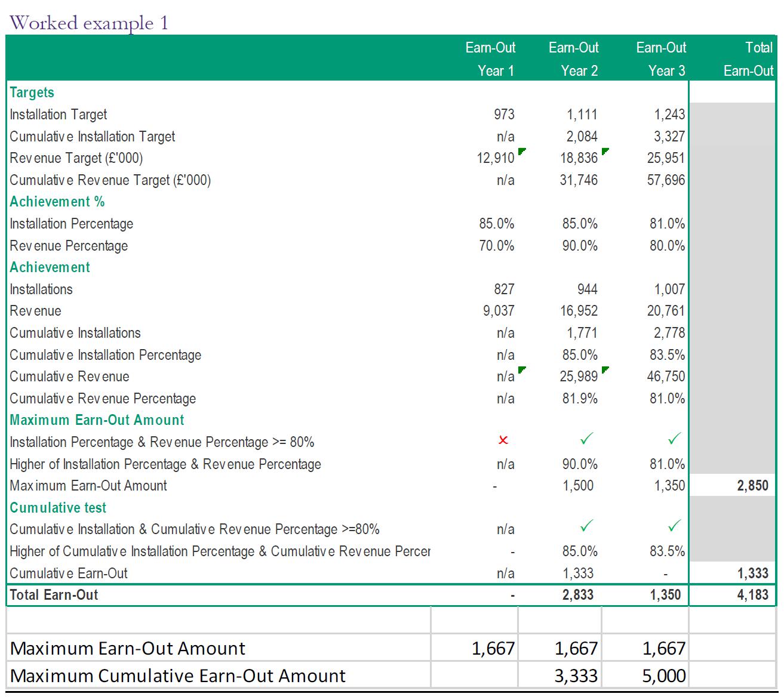Click Year 2 green checkmark in Maximum Earn-Out section
The height and width of the screenshot is (700, 784).
pyautogui.click(x=586, y=440)
